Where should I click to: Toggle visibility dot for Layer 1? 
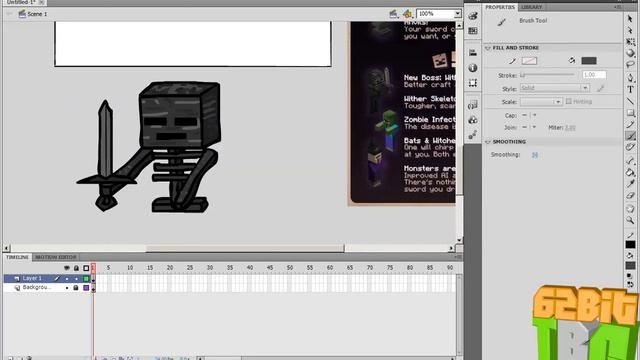tap(67, 278)
